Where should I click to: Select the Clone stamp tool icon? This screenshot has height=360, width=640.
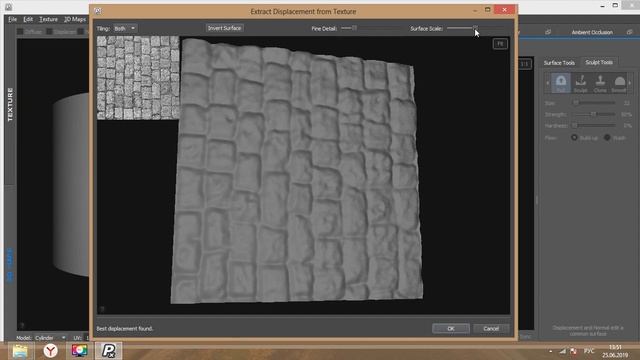point(600,83)
